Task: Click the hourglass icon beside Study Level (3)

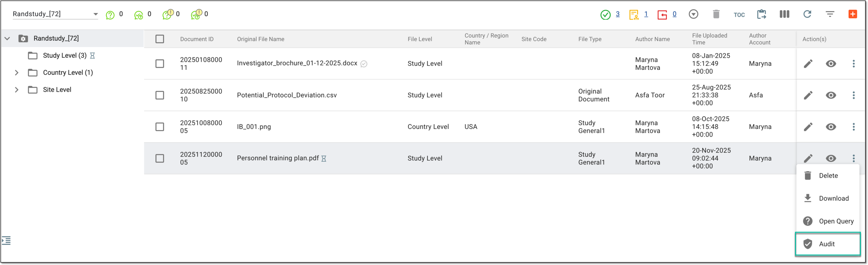Action: coord(92,56)
